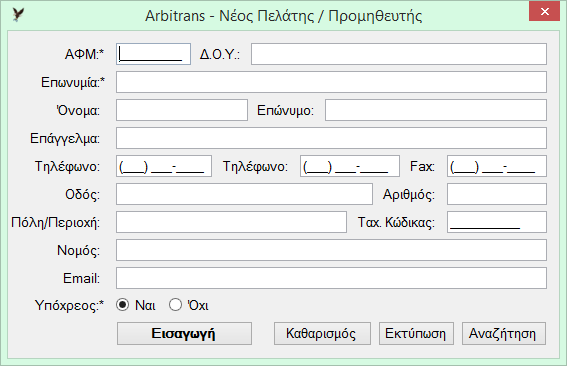Click the Οδός street field
567x366 pixels.
point(244,194)
